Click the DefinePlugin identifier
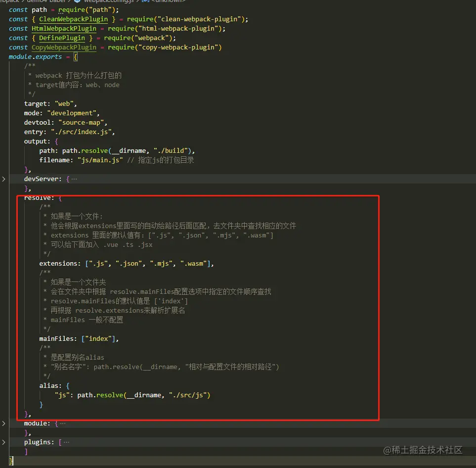Image resolution: width=476 pixels, height=468 pixels. [x=62, y=38]
